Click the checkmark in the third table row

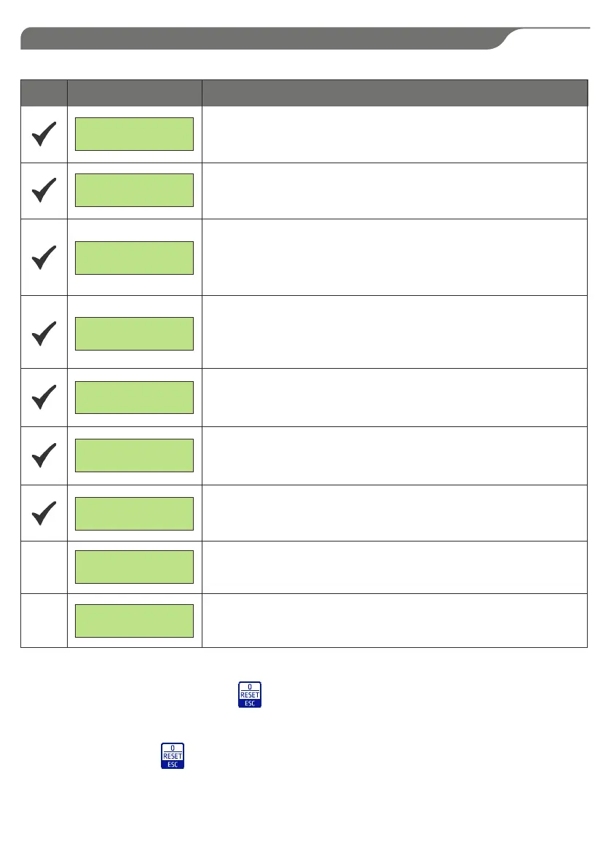point(44,257)
